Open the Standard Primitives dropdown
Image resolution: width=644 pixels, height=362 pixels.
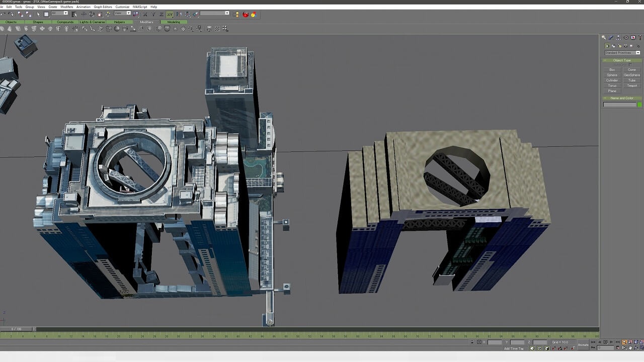click(x=622, y=53)
